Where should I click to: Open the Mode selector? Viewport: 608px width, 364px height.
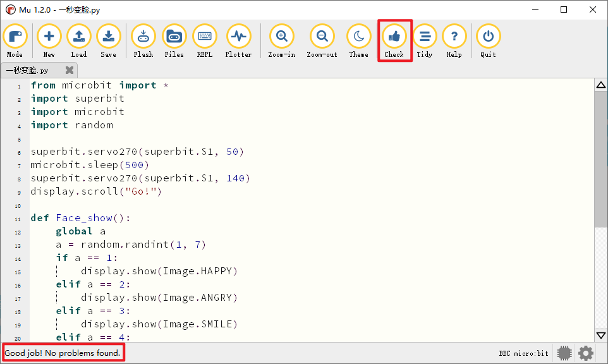point(15,41)
